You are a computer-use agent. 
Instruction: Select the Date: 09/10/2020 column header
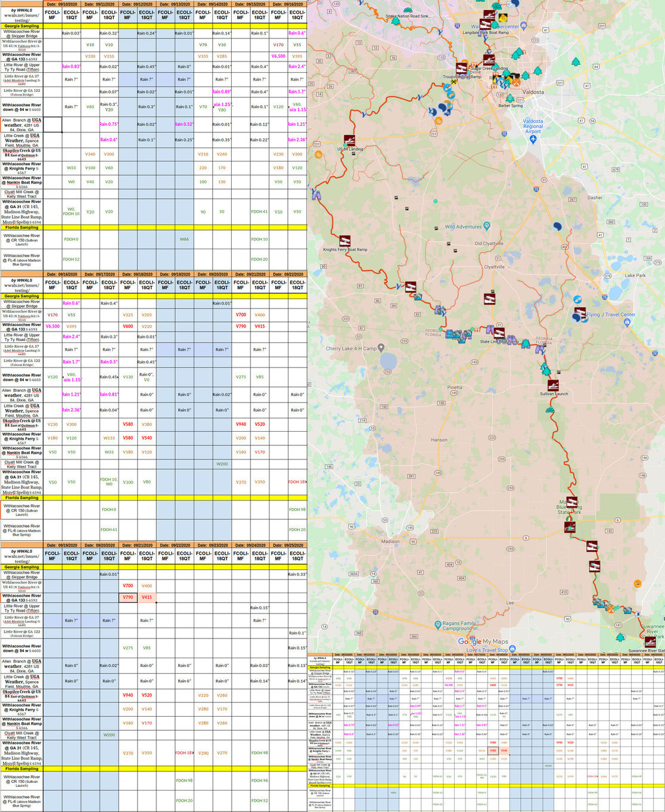click(62, 4)
